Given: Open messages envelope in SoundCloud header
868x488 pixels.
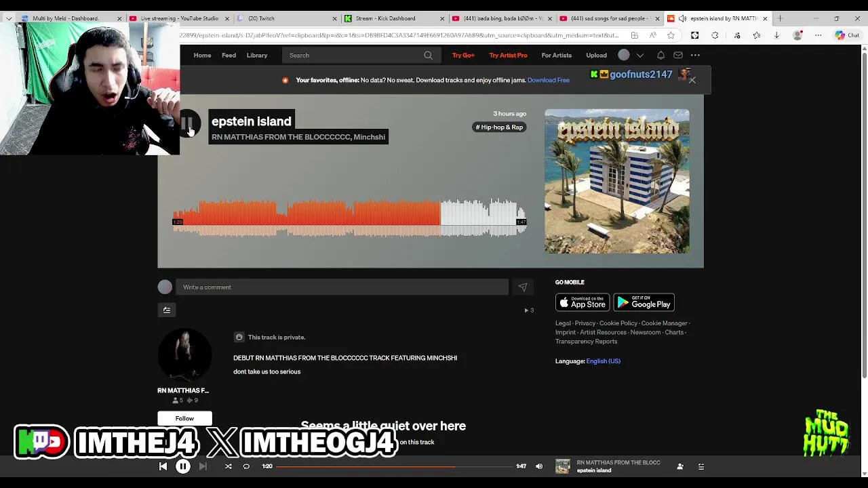Looking at the screenshot, I should pos(678,56).
